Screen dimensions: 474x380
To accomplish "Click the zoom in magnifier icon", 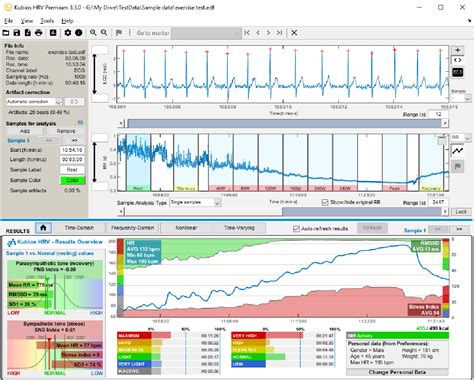I will [x=93, y=33].
